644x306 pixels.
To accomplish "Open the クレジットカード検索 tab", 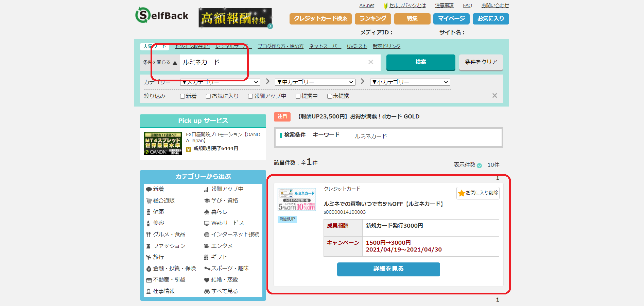I will (x=320, y=18).
